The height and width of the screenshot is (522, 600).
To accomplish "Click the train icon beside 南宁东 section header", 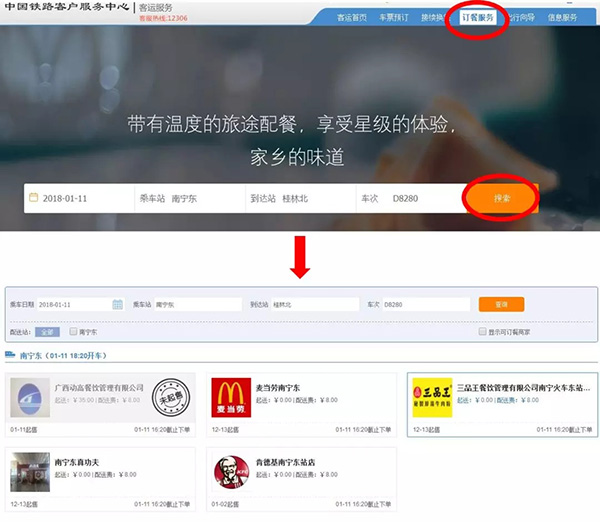I will (x=11, y=355).
